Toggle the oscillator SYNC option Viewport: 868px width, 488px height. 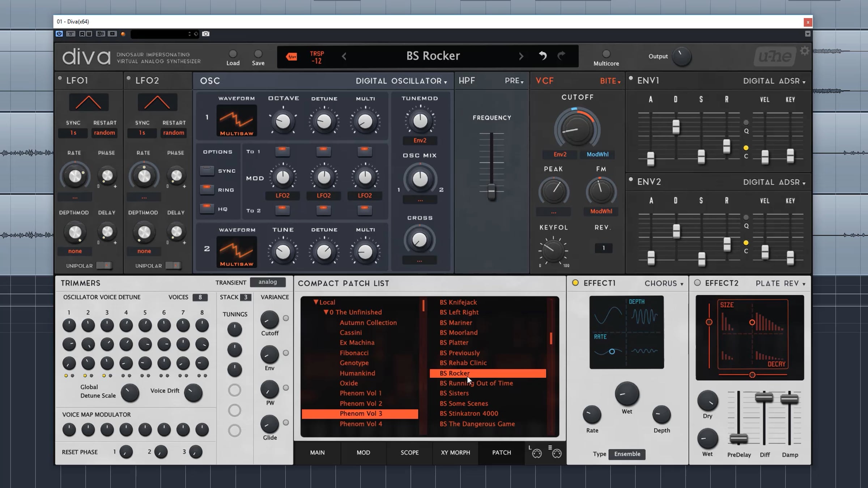(x=207, y=171)
